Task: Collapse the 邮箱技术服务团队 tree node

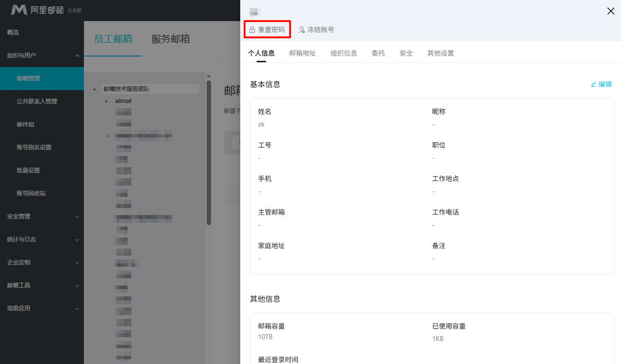Action: [94, 90]
